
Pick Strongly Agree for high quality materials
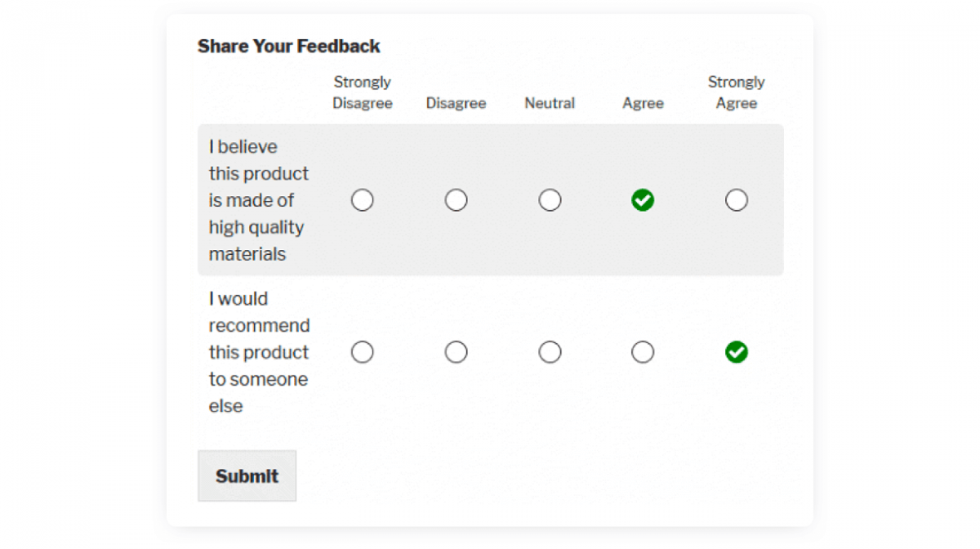point(737,200)
